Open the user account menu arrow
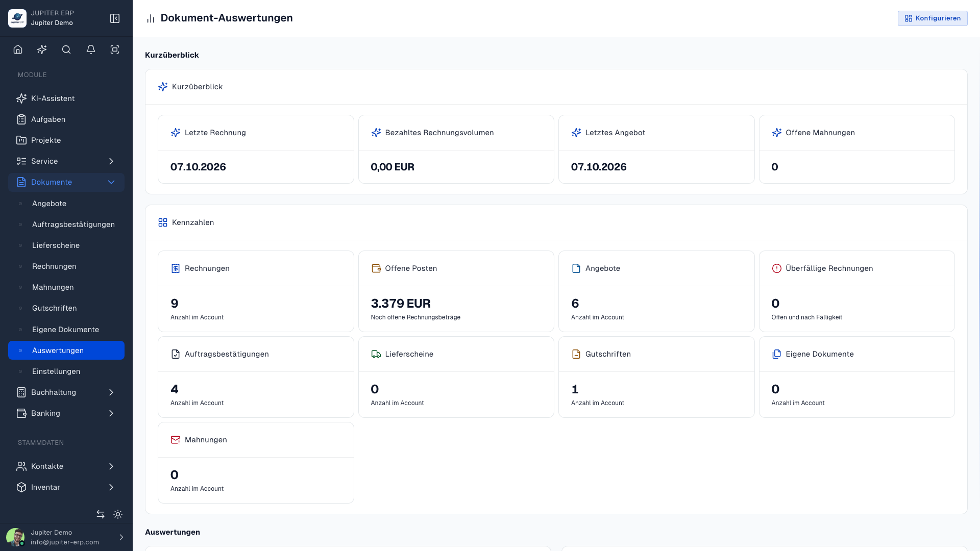The image size is (980, 551). [121, 537]
